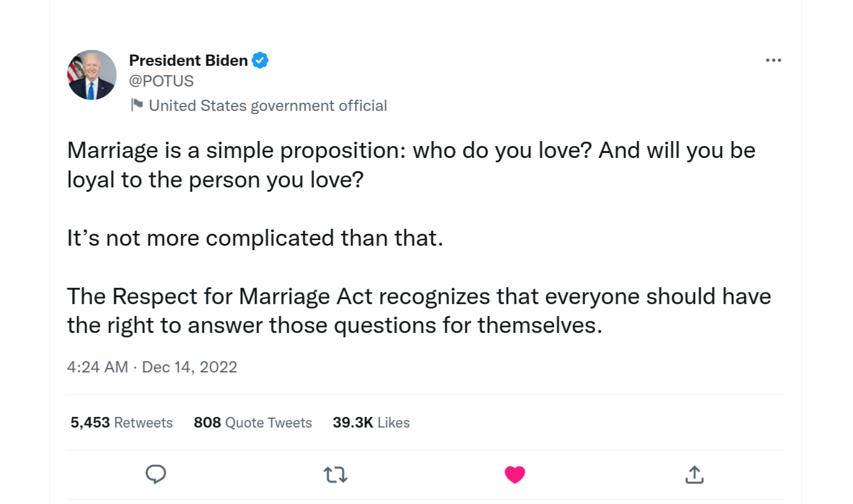Retweet this post using the retweet icon
853x504 pixels.
point(336,475)
